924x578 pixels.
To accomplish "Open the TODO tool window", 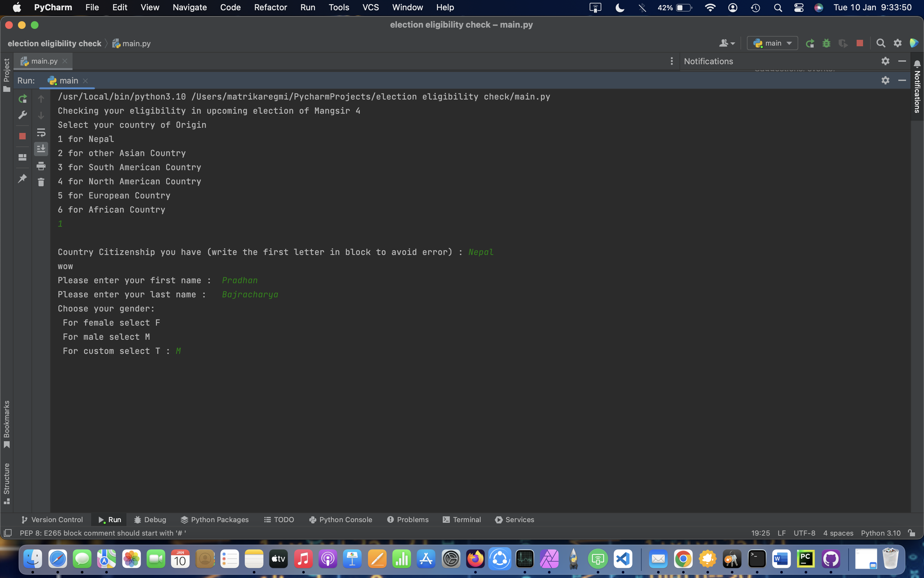I will (x=279, y=520).
